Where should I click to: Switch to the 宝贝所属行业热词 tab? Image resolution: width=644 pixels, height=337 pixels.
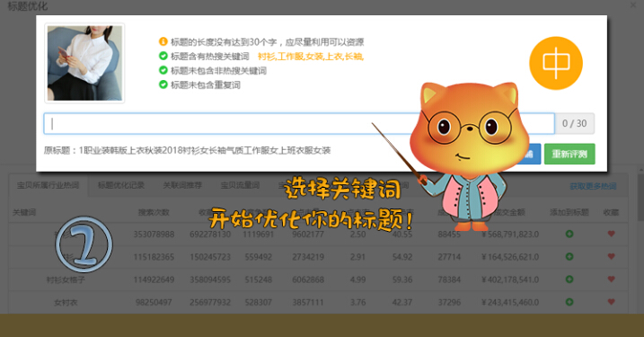[x=49, y=185]
